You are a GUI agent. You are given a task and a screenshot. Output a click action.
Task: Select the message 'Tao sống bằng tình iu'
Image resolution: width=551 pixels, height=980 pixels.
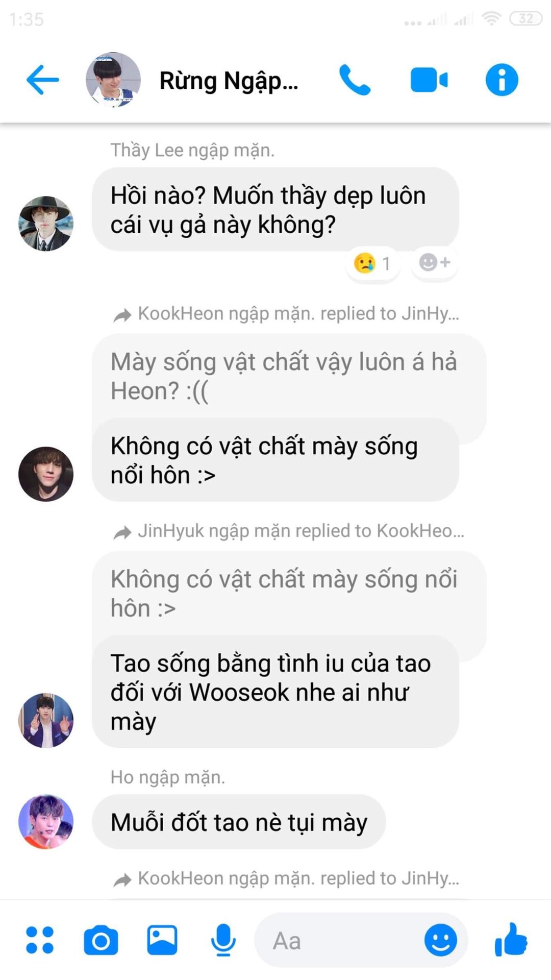275,692
